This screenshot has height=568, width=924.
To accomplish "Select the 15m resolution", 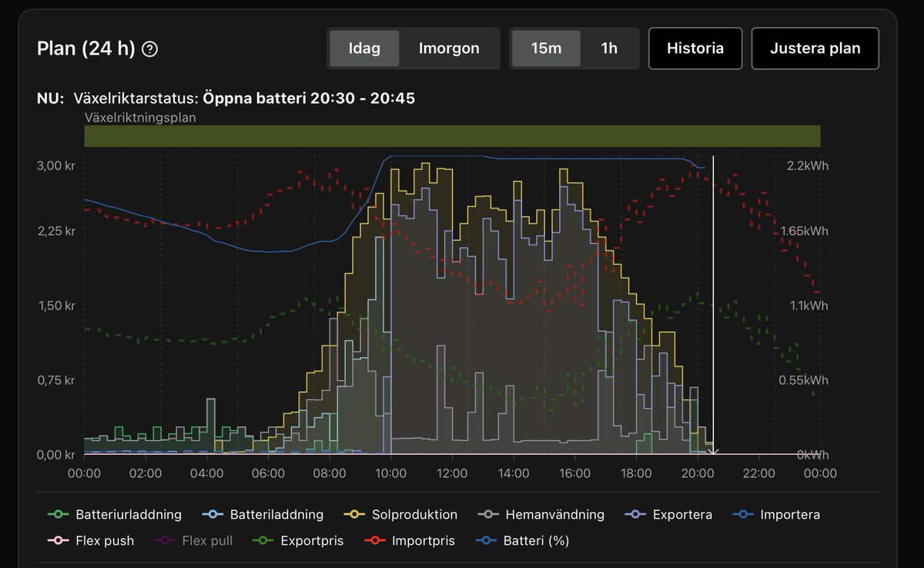I will pyautogui.click(x=546, y=48).
